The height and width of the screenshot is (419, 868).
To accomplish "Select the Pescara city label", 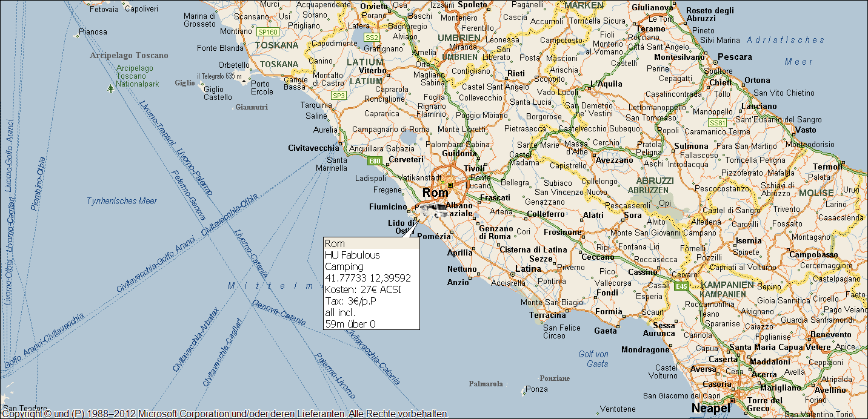I will [x=735, y=58].
